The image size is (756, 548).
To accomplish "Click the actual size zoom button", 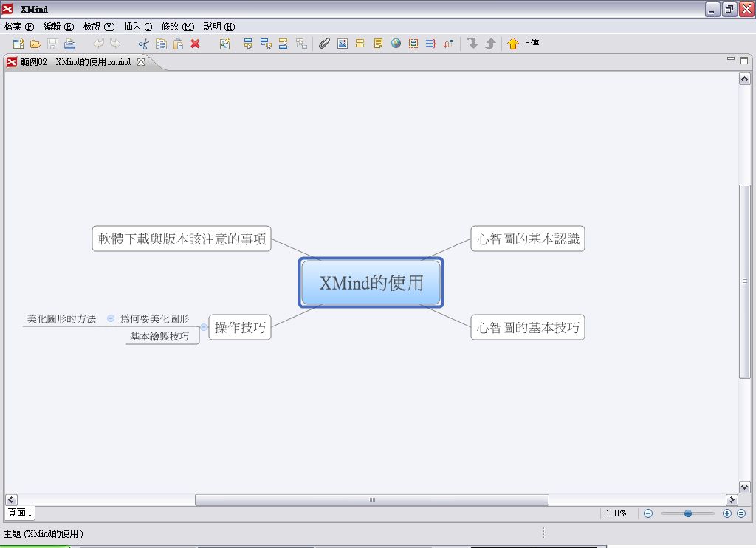I will pos(741,513).
